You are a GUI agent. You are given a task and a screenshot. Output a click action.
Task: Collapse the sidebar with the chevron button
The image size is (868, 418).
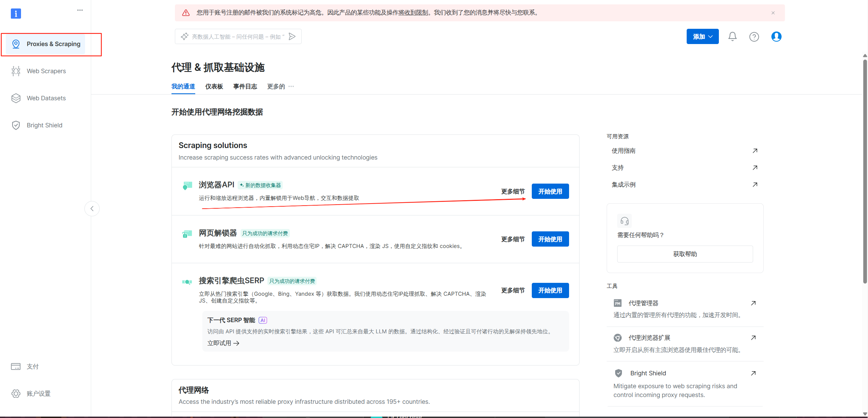92,209
